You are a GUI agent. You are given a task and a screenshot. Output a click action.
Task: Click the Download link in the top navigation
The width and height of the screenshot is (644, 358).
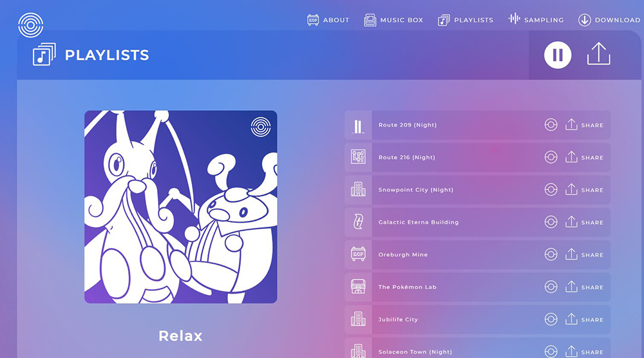(x=609, y=20)
